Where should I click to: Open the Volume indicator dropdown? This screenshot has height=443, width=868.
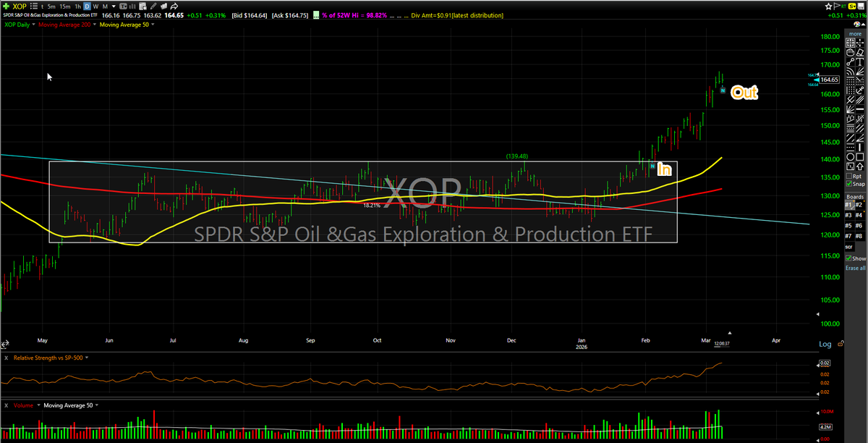pos(38,405)
